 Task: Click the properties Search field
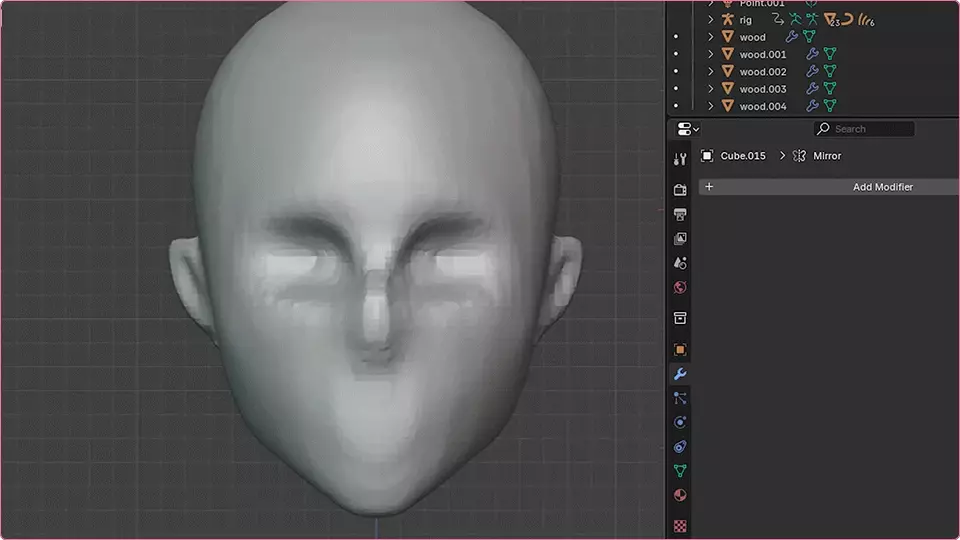(x=864, y=129)
